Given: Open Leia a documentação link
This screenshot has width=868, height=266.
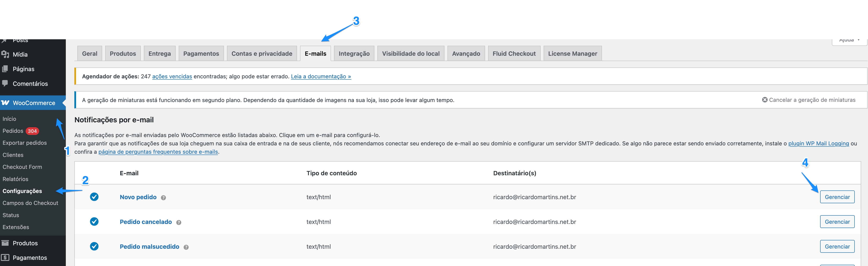Looking at the screenshot, I should (x=321, y=76).
